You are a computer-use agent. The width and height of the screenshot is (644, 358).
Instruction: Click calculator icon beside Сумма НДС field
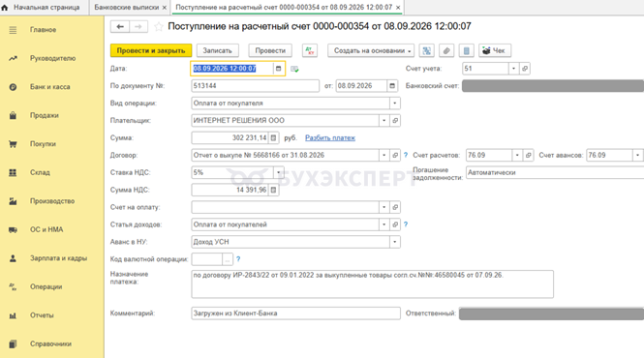point(273,190)
